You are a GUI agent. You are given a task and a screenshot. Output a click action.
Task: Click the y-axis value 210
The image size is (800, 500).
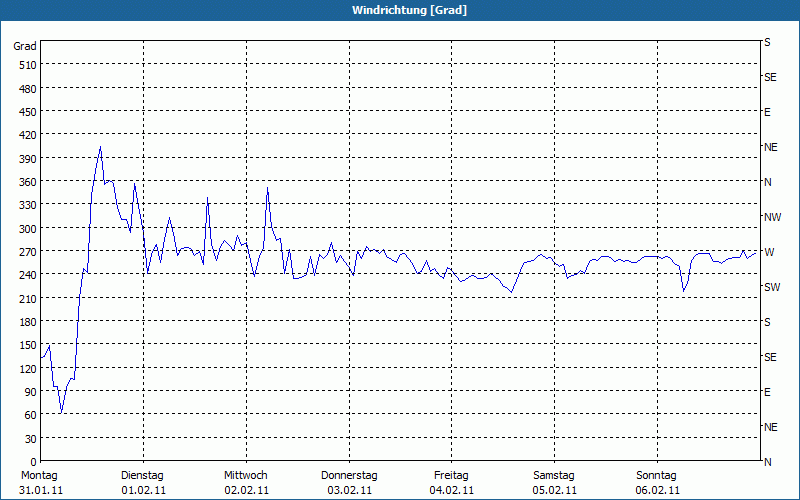[x=28, y=299]
